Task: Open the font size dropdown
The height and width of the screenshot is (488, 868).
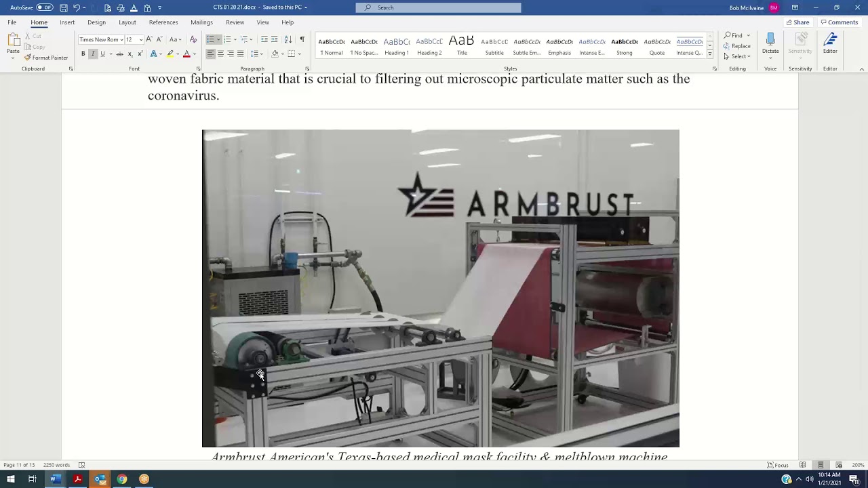Action: click(140, 39)
